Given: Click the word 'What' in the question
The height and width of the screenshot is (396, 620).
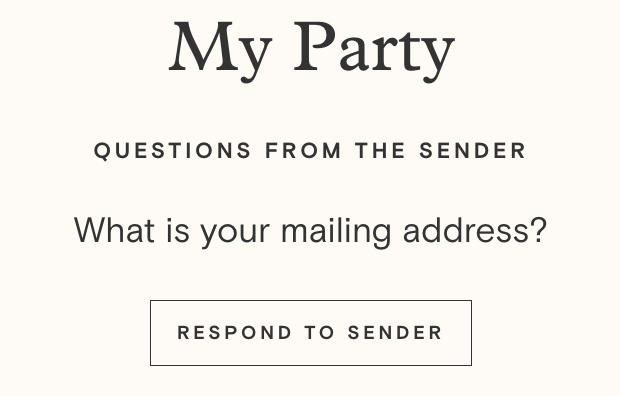Looking at the screenshot, I should pos(114,230).
